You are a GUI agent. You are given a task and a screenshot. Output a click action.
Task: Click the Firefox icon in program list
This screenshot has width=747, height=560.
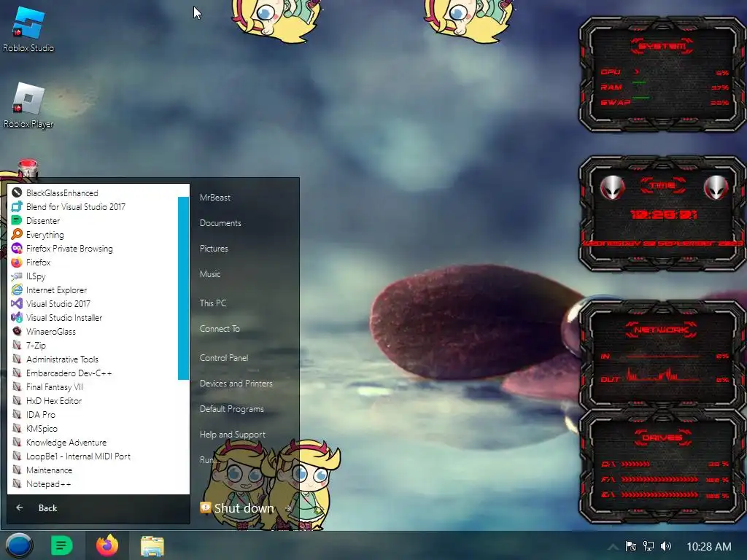coord(17,262)
